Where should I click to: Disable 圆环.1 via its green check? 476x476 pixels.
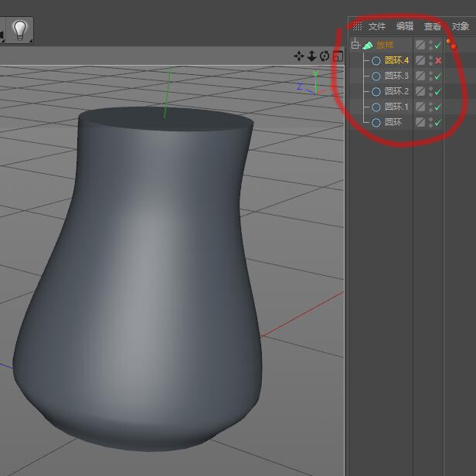click(437, 107)
